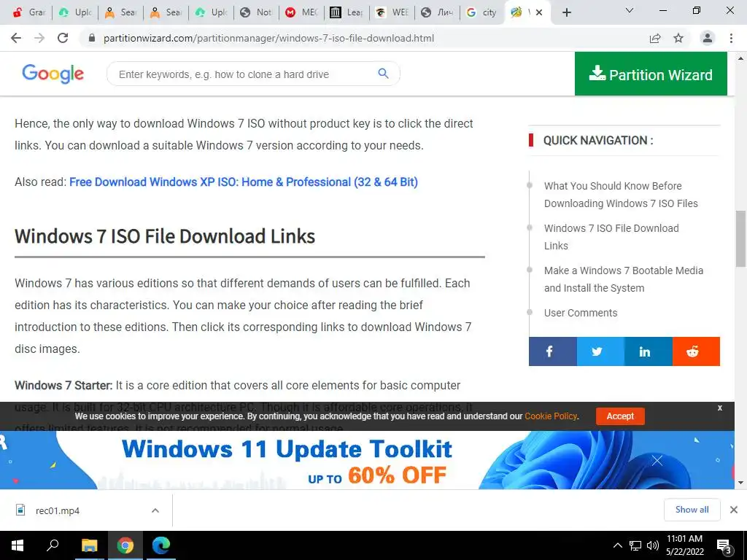Click the search magnifier icon

coord(383,74)
